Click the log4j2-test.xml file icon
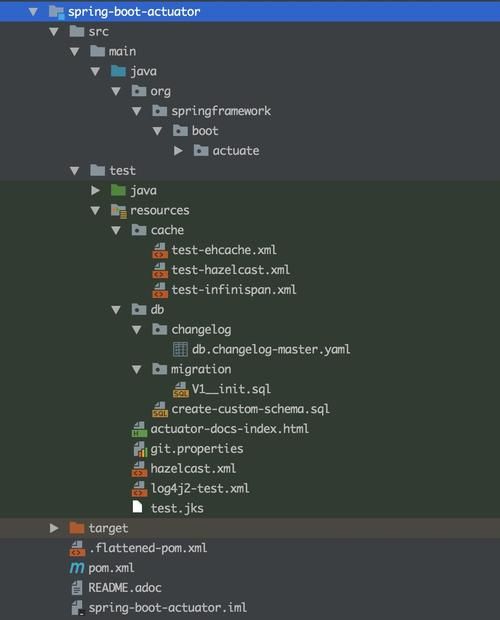 pyautogui.click(x=139, y=489)
